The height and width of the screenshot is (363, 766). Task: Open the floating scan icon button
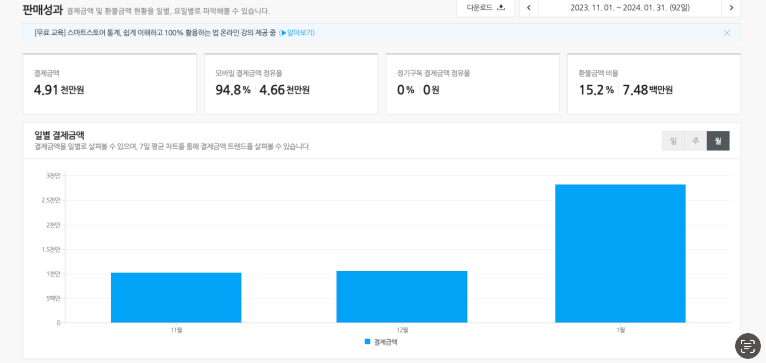coord(748,346)
